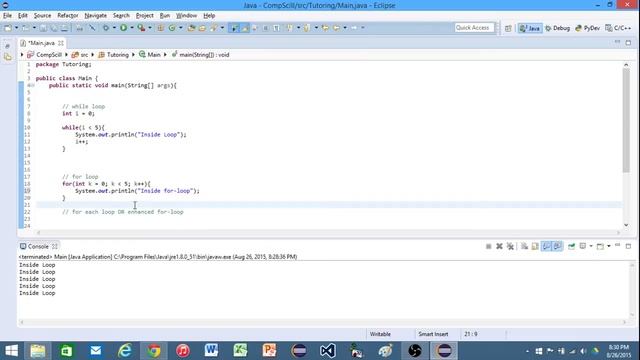Click the Pin Console icon
The width and height of the screenshot is (640, 360).
[x=571, y=246]
